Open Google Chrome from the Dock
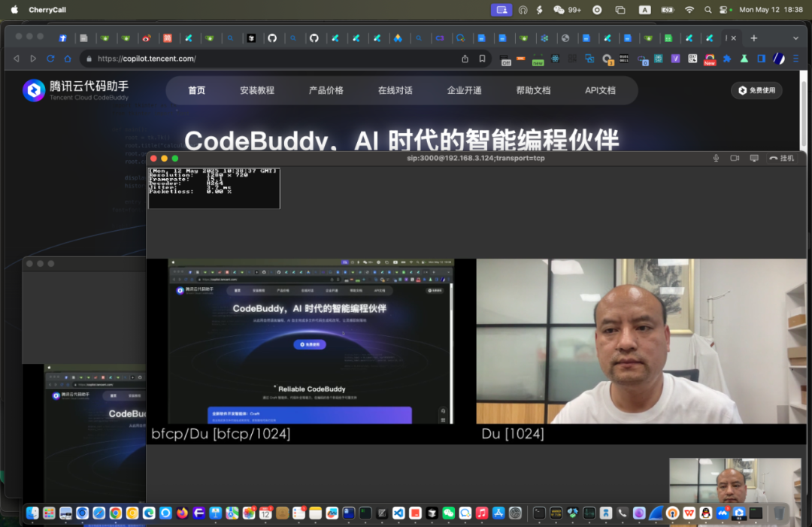 [116, 513]
